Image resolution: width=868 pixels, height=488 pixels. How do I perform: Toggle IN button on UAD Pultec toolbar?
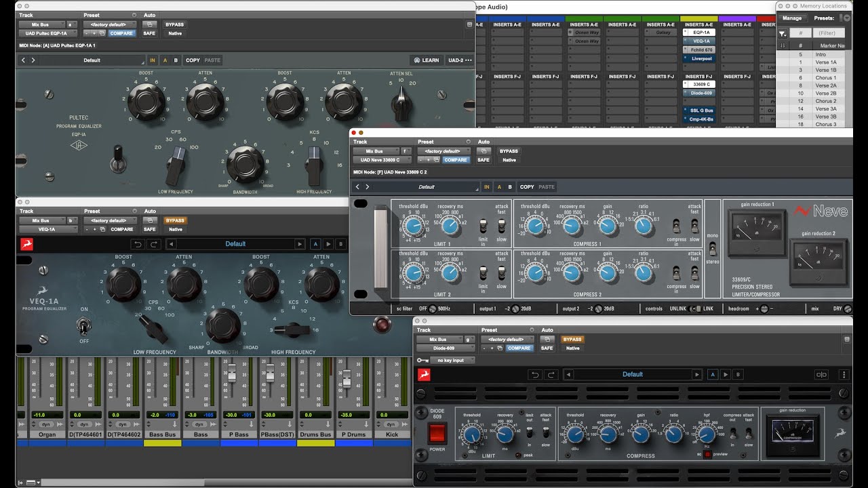(153, 60)
